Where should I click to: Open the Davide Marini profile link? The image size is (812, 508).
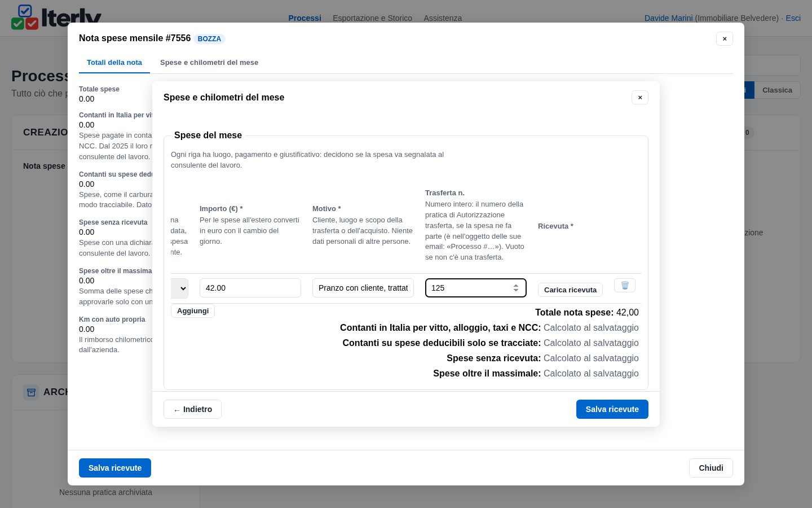click(x=668, y=18)
